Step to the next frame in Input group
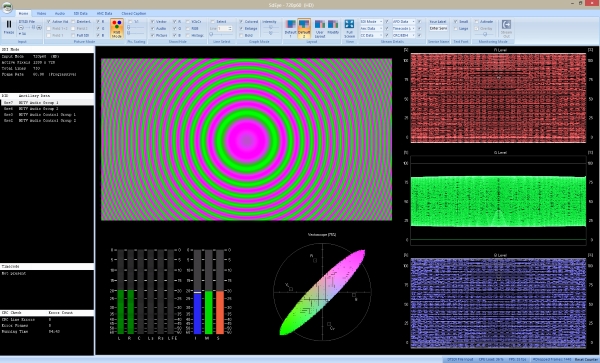600x363 pixels. coord(39,28)
